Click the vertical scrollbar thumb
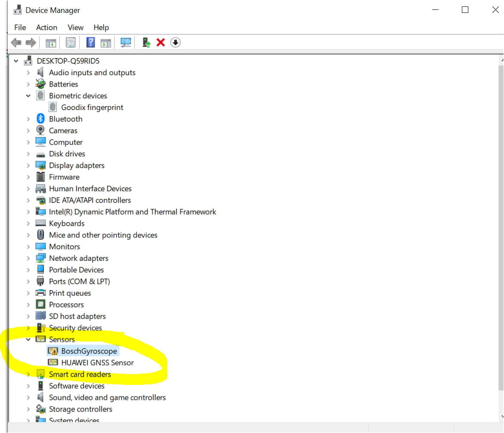The height and width of the screenshot is (433, 504). [501, 228]
